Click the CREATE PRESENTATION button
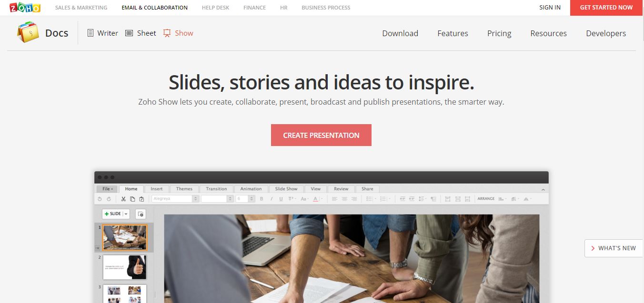 tap(321, 135)
